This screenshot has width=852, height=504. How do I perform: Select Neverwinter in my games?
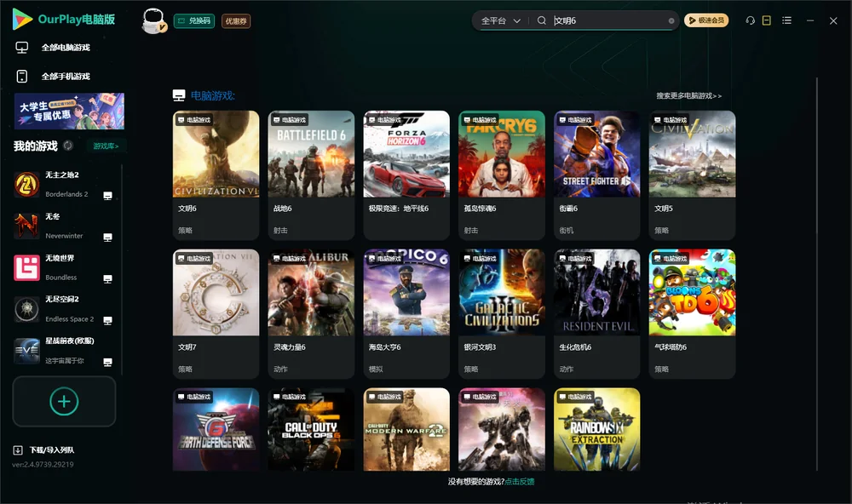[64, 226]
